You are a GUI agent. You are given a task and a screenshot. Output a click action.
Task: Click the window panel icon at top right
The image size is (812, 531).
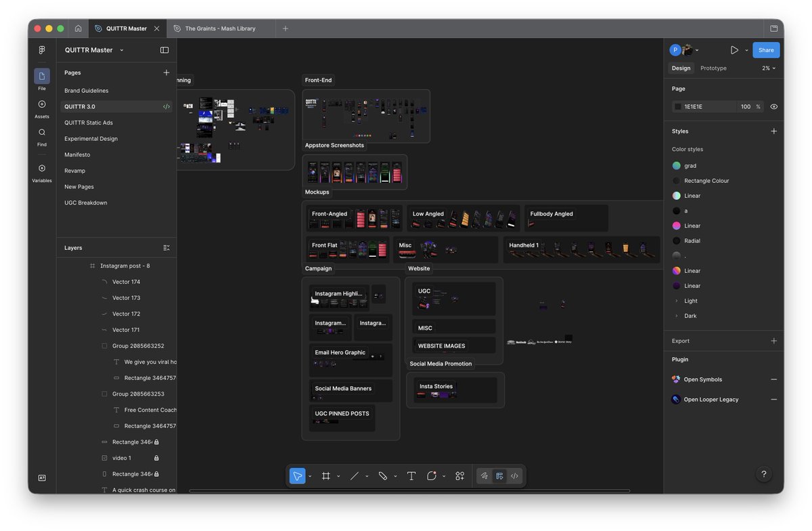[774, 28]
